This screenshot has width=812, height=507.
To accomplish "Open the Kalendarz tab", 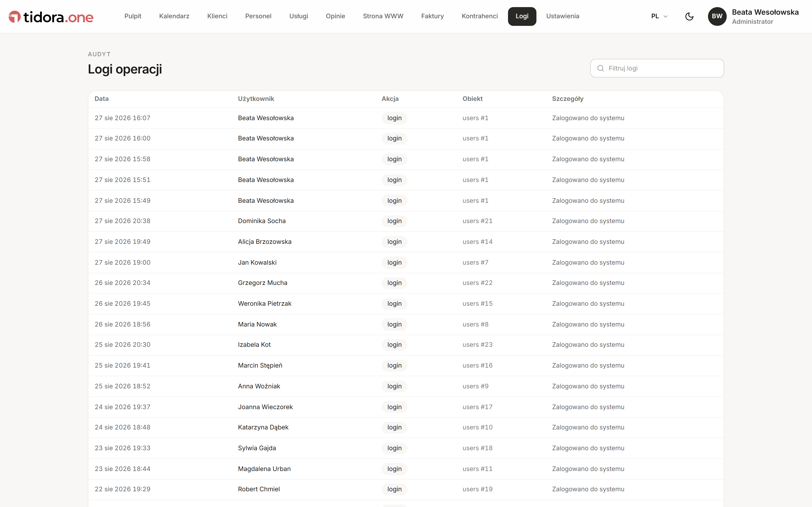I will coord(174,16).
